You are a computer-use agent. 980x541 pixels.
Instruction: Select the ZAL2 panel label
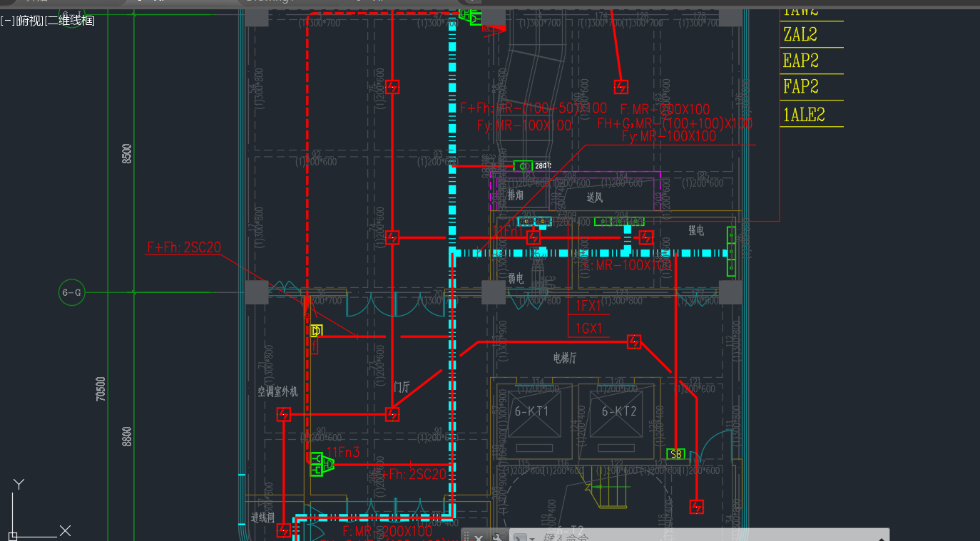(800, 34)
